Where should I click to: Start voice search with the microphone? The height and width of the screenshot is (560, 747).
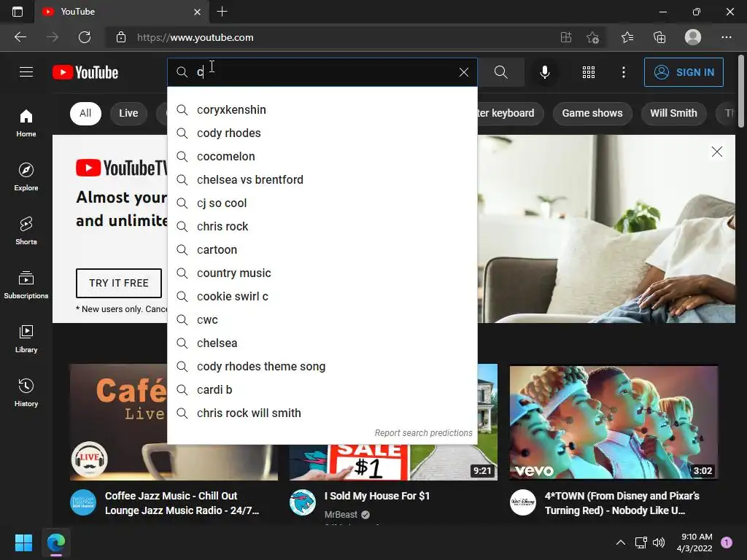click(544, 72)
